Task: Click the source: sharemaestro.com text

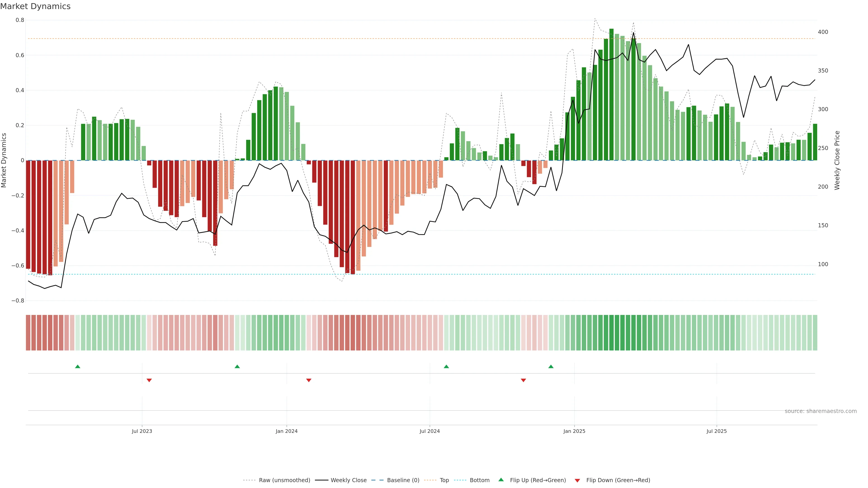Action: 821,411
